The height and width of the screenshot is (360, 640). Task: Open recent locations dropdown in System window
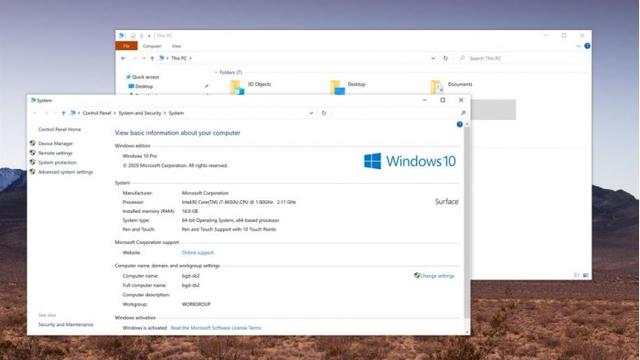click(x=55, y=113)
